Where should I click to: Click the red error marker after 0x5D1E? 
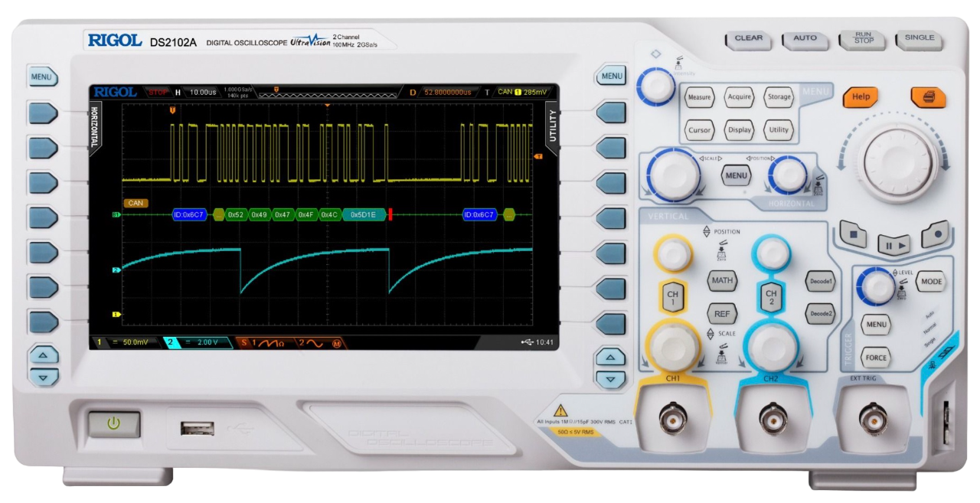pyautogui.click(x=390, y=215)
